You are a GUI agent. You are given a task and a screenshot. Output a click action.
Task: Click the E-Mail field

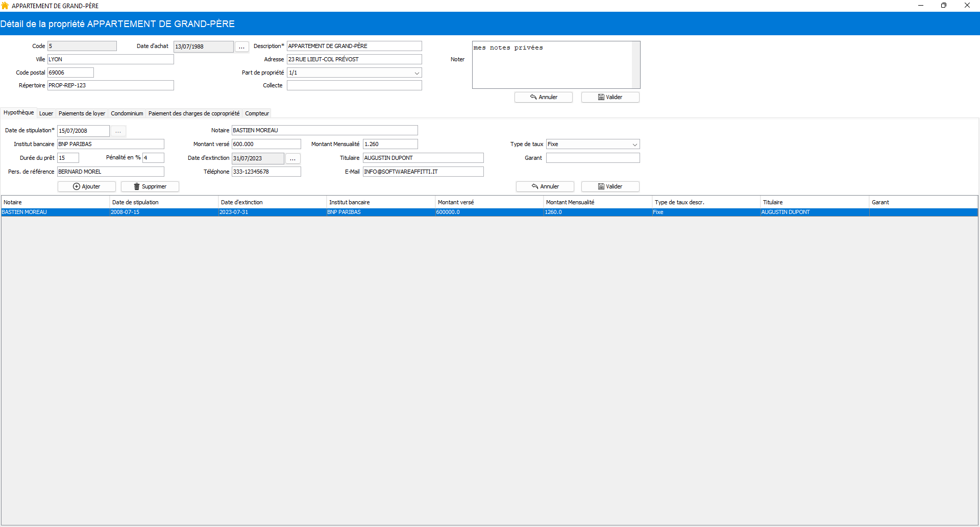[423, 172]
